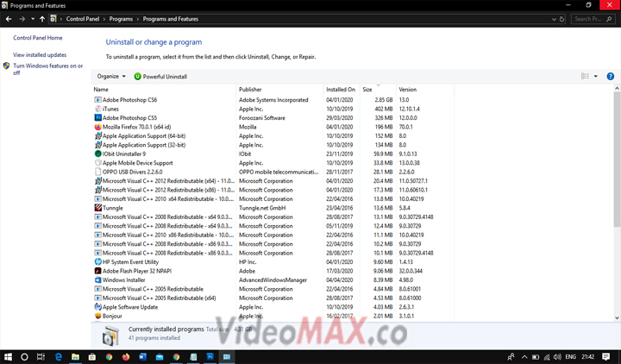This screenshot has width=621, height=364.
Task: Click the Control Panel breadcrumb
Action: point(83,19)
